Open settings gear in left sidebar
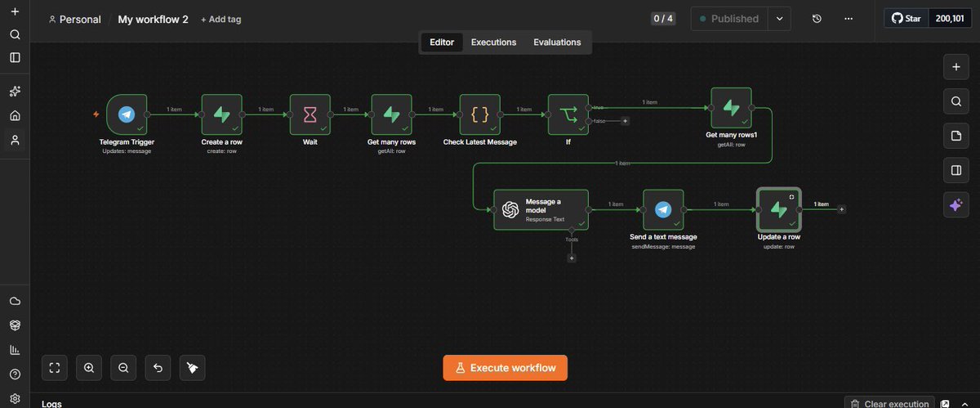 pos(15,398)
